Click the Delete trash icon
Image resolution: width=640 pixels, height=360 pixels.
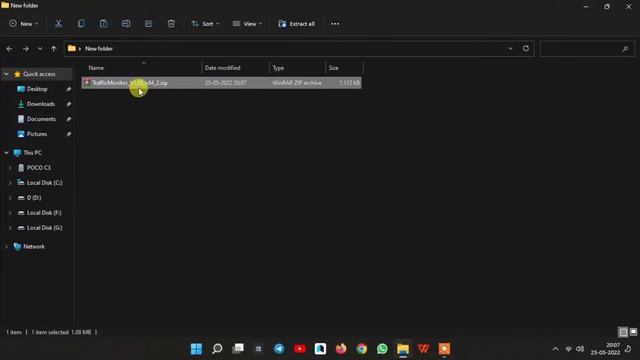tap(171, 24)
